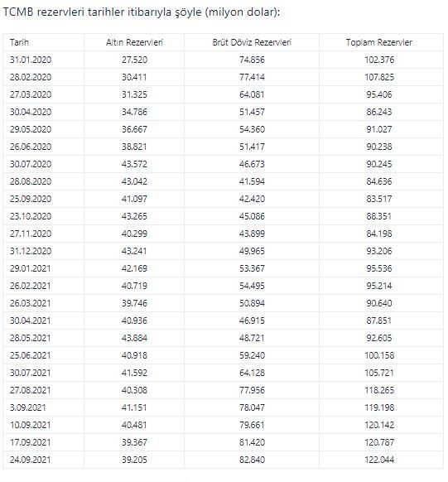Viewport: 448px width, 482px height.
Task: Select gold reserve value 41.151
Action: pos(134,407)
